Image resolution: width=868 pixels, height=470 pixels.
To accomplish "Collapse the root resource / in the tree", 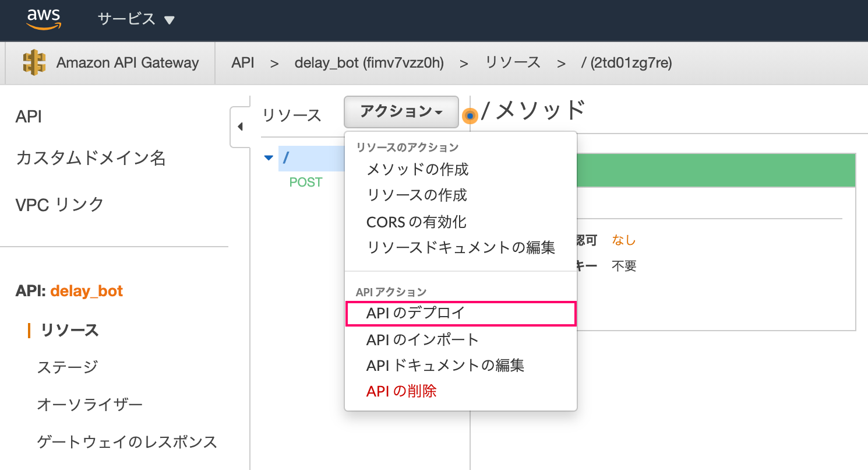I will (269, 157).
